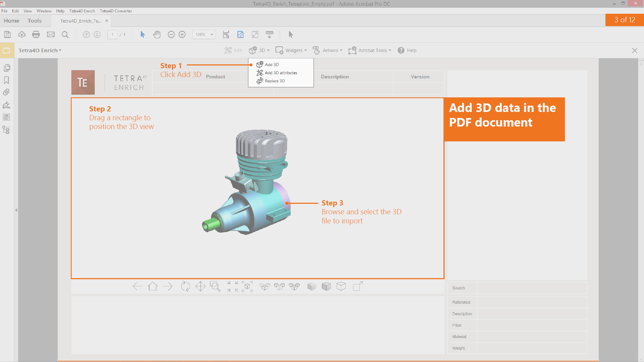The image size is (644, 362).
Task: Close the Tetra4D Enrich toolbar
Action: [x=635, y=50]
